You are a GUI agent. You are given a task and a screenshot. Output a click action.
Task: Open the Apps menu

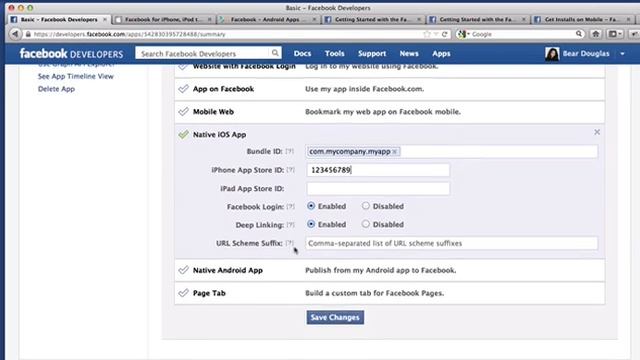point(441,53)
